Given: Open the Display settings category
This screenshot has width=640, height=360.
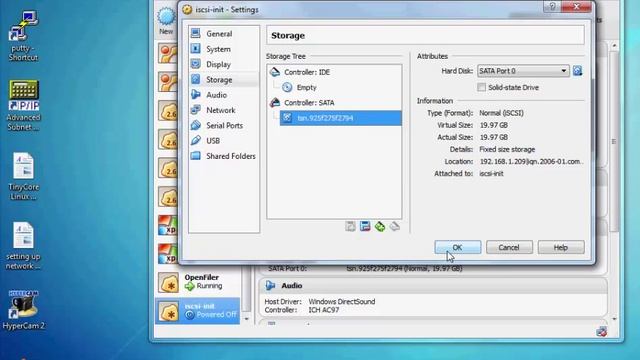Looking at the screenshot, I should pyautogui.click(x=223, y=64).
